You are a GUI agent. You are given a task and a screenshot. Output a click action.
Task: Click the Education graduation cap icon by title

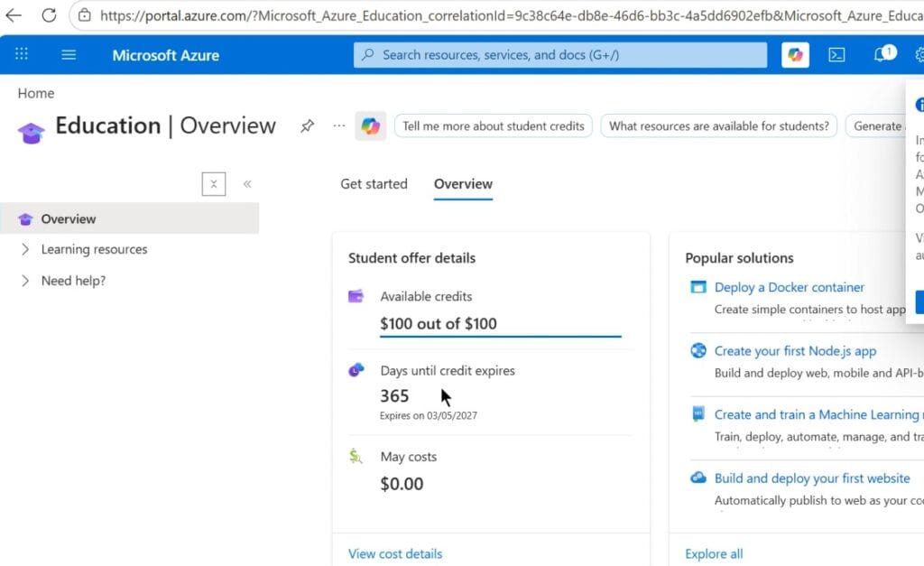click(x=32, y=132)
